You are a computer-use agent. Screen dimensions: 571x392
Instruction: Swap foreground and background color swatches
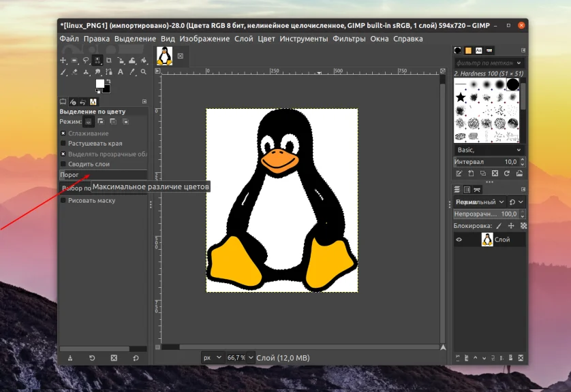(109, 81)
